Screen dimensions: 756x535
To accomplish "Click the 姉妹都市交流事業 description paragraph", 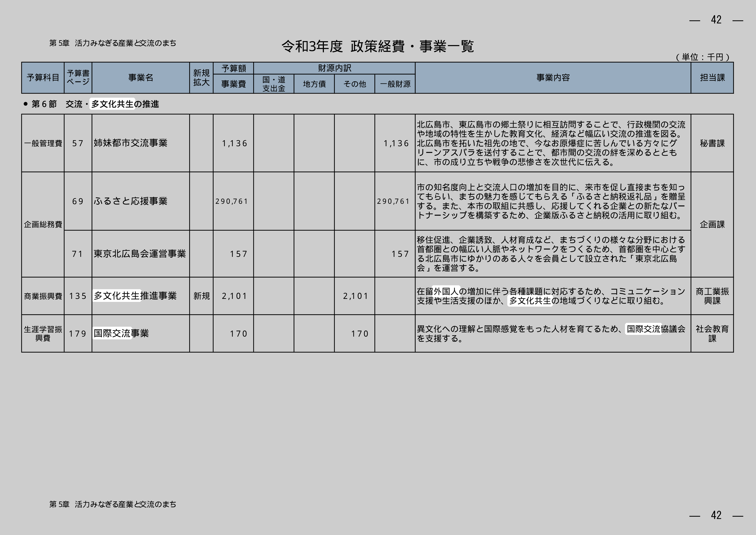I will point(551,143).
